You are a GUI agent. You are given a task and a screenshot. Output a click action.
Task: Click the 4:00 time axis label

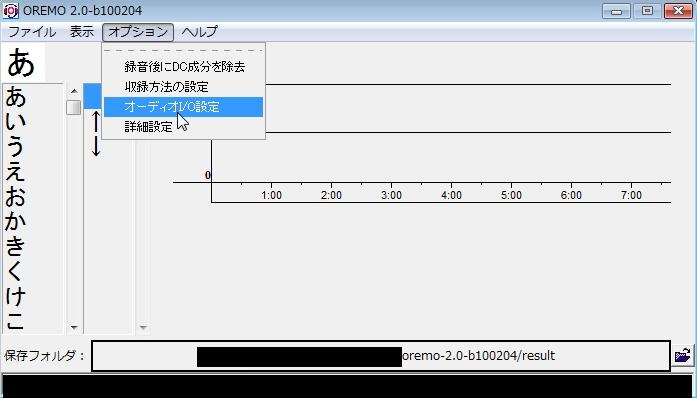451,195
